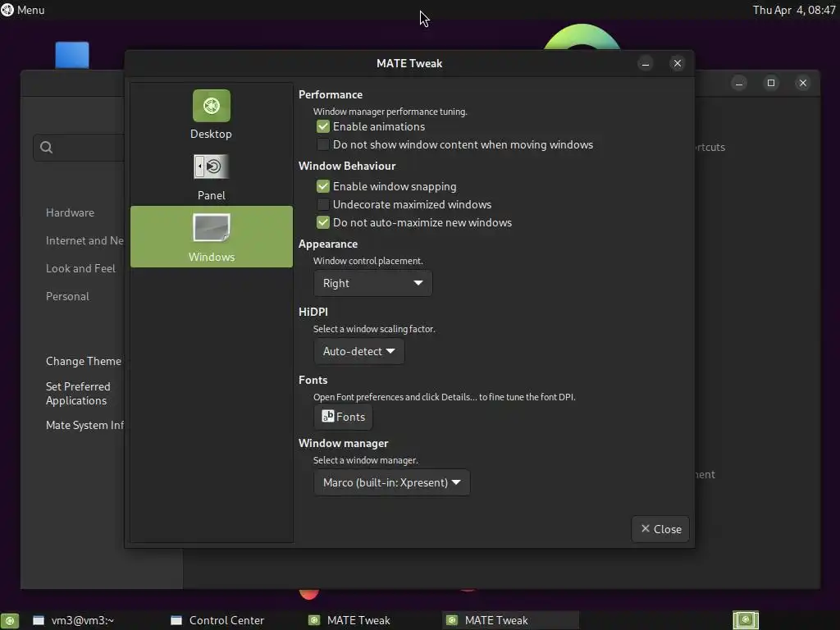
Task: Open the Desktop section in MATE Tweak
Action: (x=211, y=115)
